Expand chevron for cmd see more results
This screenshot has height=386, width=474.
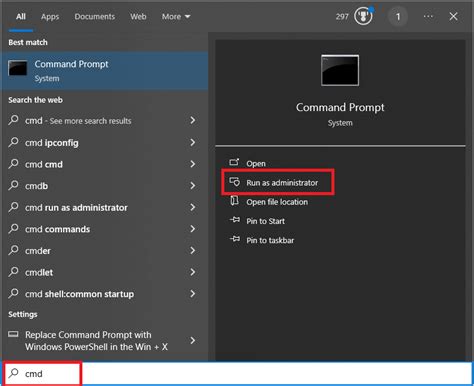(x=193, y=120)
